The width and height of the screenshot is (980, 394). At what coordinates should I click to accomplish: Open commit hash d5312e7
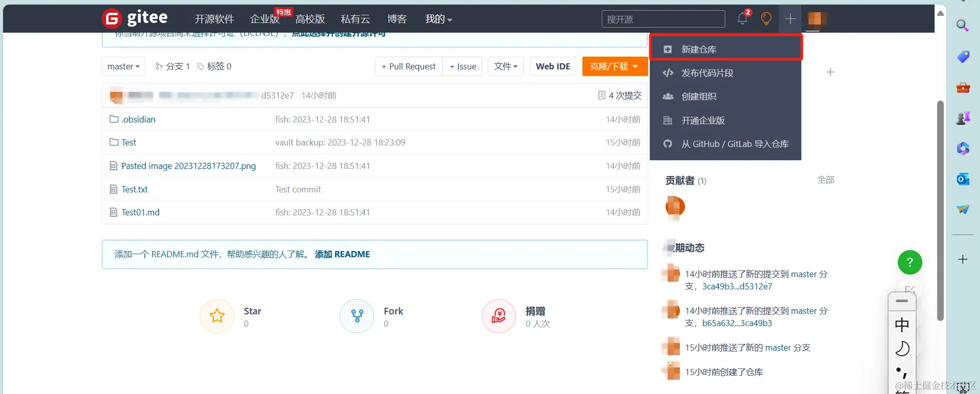click(x=278, y=95)
